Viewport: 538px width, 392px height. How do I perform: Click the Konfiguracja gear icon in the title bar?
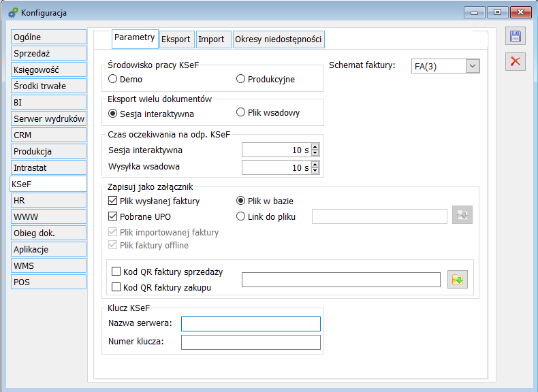coord(13,13)
